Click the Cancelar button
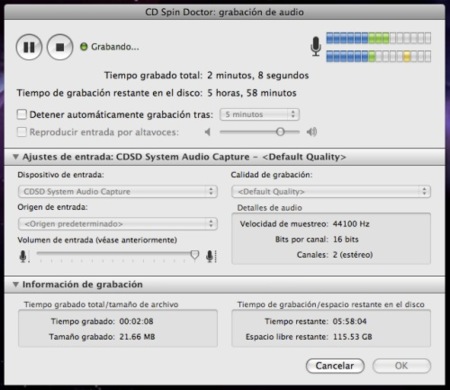450x390 pixels. coord(335,366)
